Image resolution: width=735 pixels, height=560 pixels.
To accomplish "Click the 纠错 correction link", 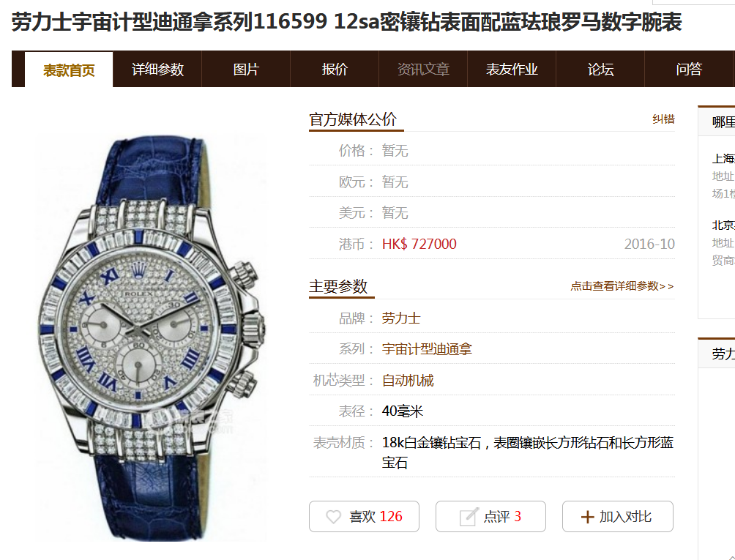I will click(664, 119).
